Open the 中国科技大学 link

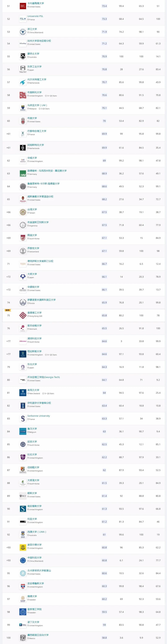[x=34, y=558]
